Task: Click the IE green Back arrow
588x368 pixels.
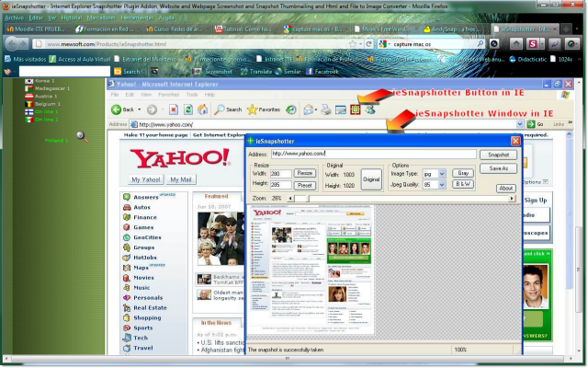Action: (x=117, y=109)
